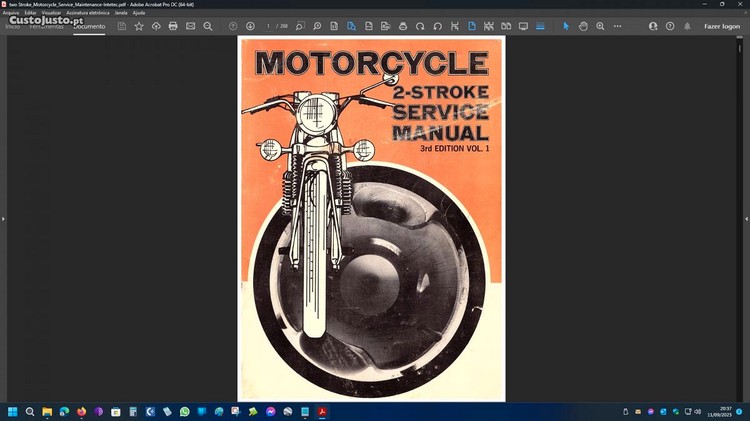Open the Visualizar menu
750x421 pixels.
(51, 12)
